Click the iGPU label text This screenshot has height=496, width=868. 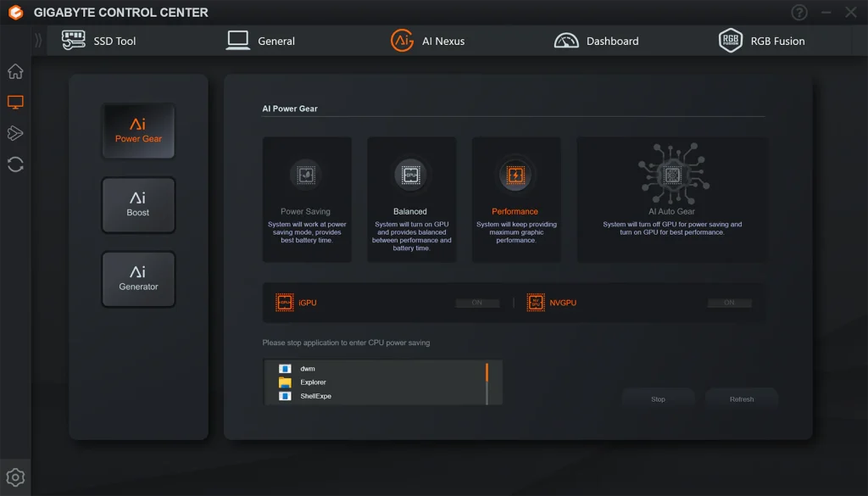tap(308, 303)
